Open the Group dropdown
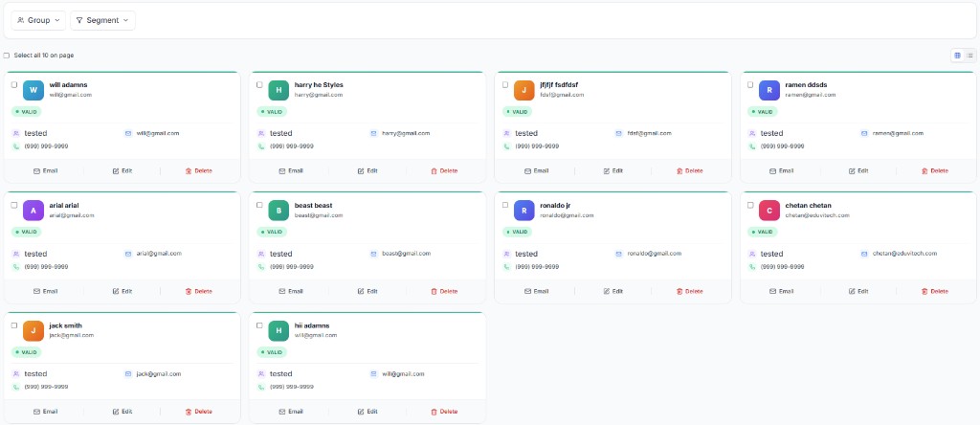980x425 pixels. click(x=38, y=20)
